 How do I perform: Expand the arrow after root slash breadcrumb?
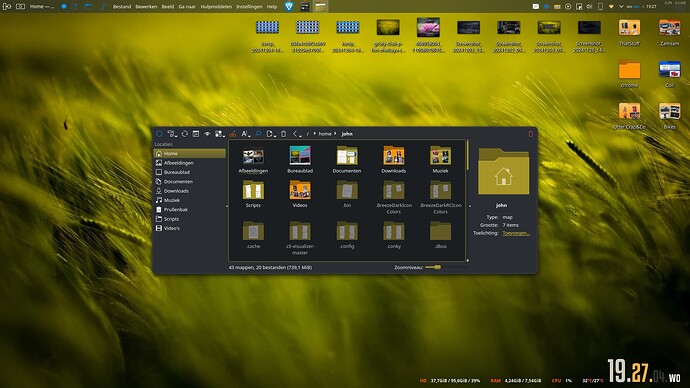315,134
